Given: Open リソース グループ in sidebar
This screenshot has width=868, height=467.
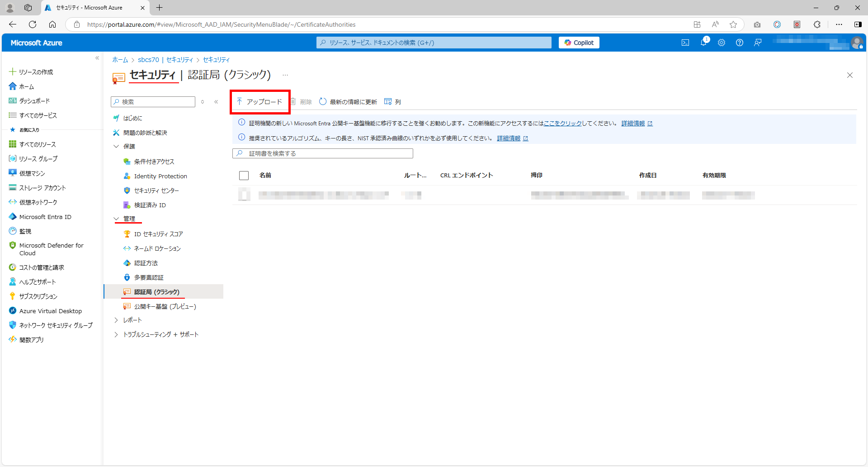Looking at the screenshot, I should 38,159.
